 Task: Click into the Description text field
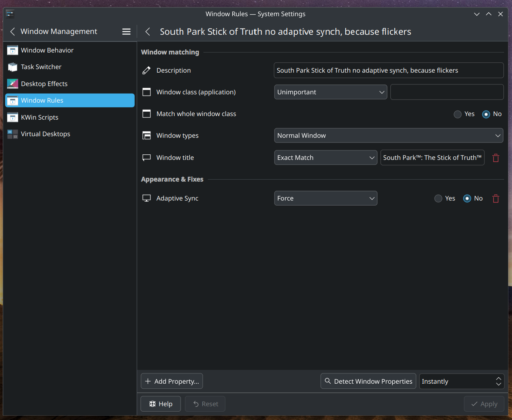point(388,70)
